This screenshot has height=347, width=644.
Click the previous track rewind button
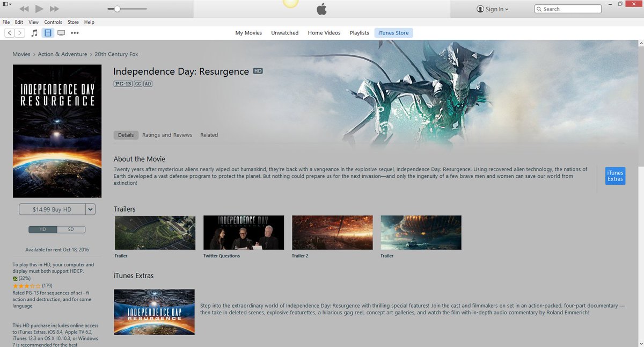tap(24, 9)
